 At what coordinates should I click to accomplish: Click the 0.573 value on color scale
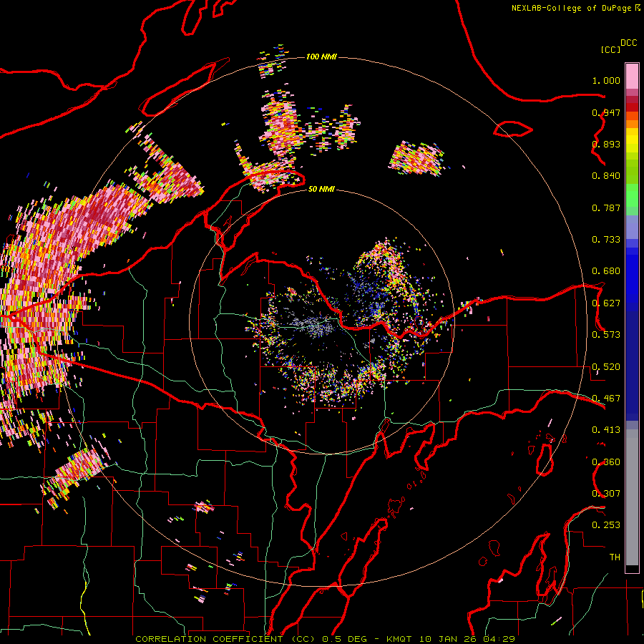[x=606, y=335]
